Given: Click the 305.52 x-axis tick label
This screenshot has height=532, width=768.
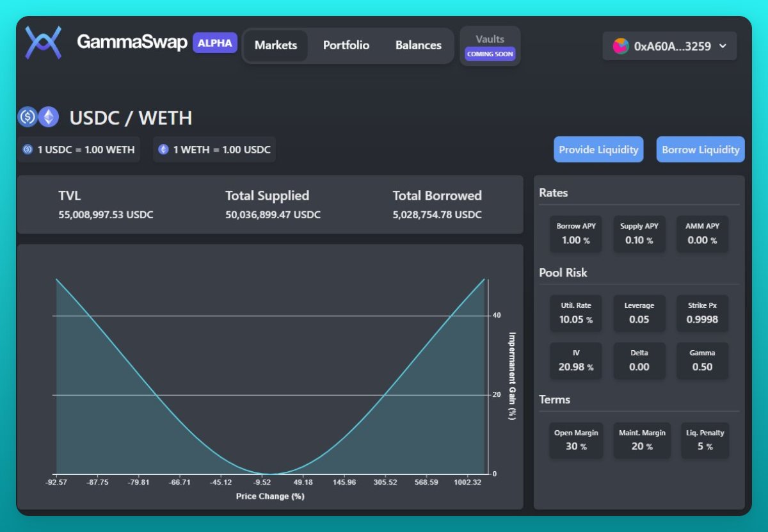Looking at the screenshot, I should [385, 483].
